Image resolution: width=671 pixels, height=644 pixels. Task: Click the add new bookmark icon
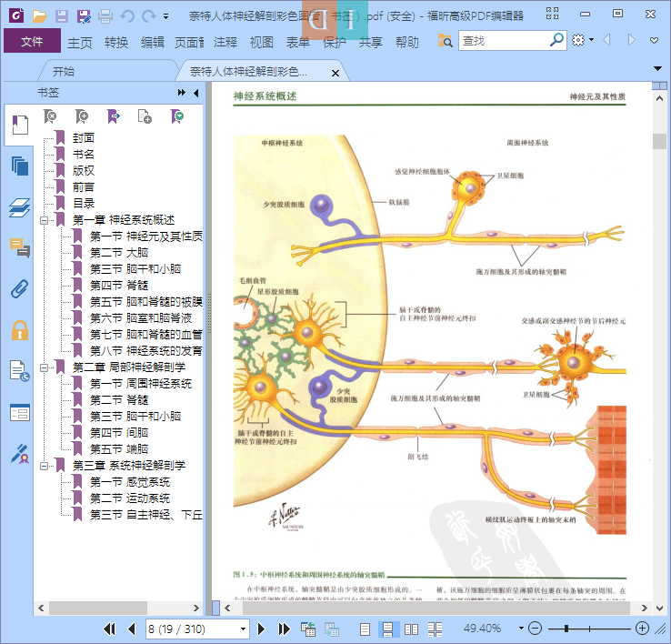[x=82, y=116]
